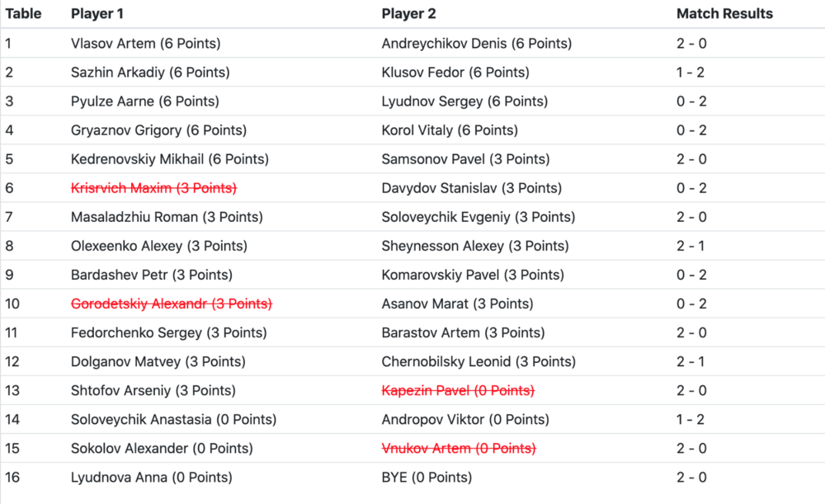Click the Player 2 column header

pyautogui.click(x=408, y=14)
